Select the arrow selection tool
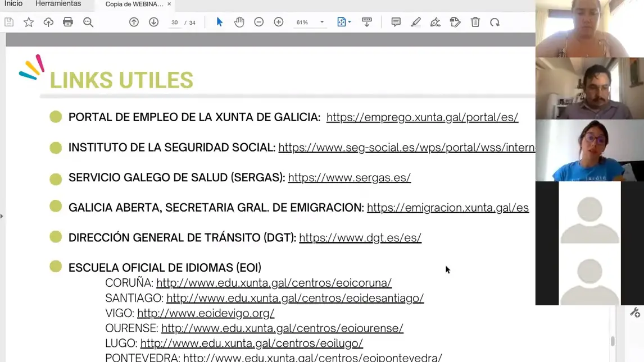 [219, 22]
